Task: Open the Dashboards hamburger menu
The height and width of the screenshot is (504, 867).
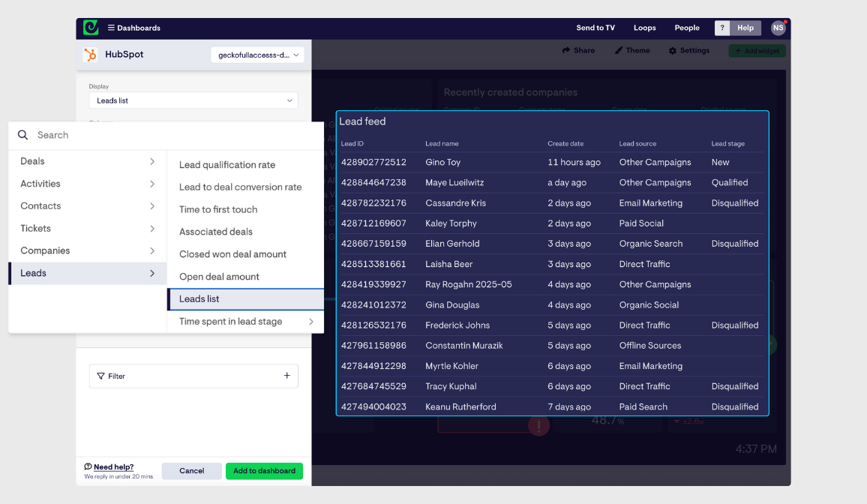Action: 111,28
